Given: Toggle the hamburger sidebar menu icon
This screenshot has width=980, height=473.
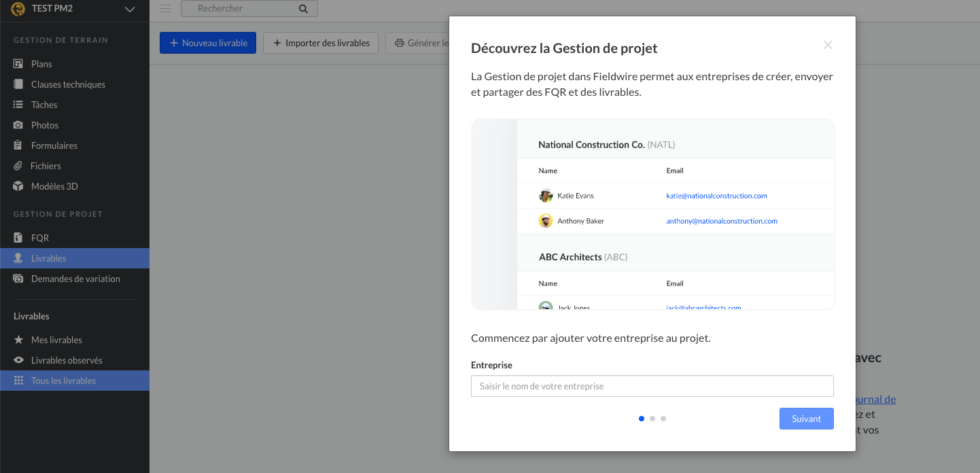Looking at the screenshot, I should pos(165,9).
